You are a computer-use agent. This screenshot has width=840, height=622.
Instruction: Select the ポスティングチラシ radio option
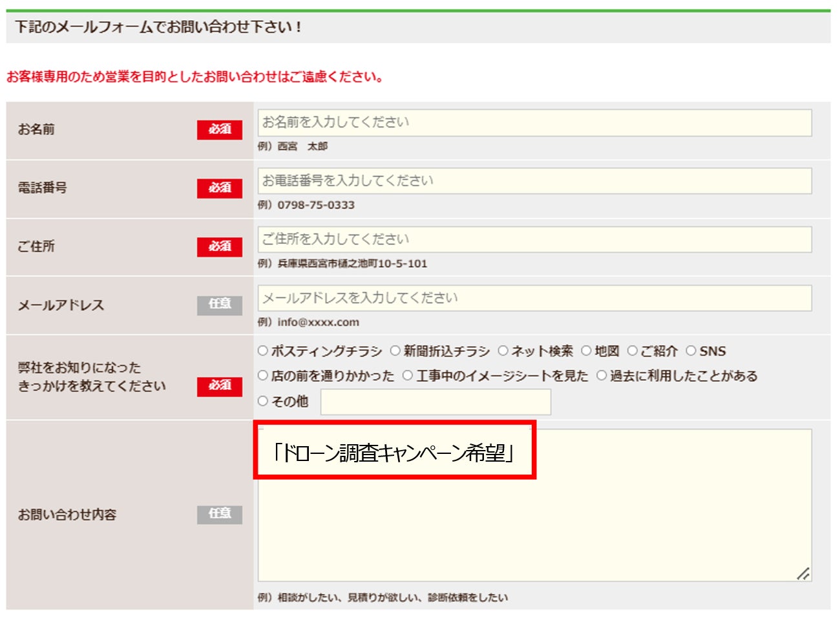point(263,351)
